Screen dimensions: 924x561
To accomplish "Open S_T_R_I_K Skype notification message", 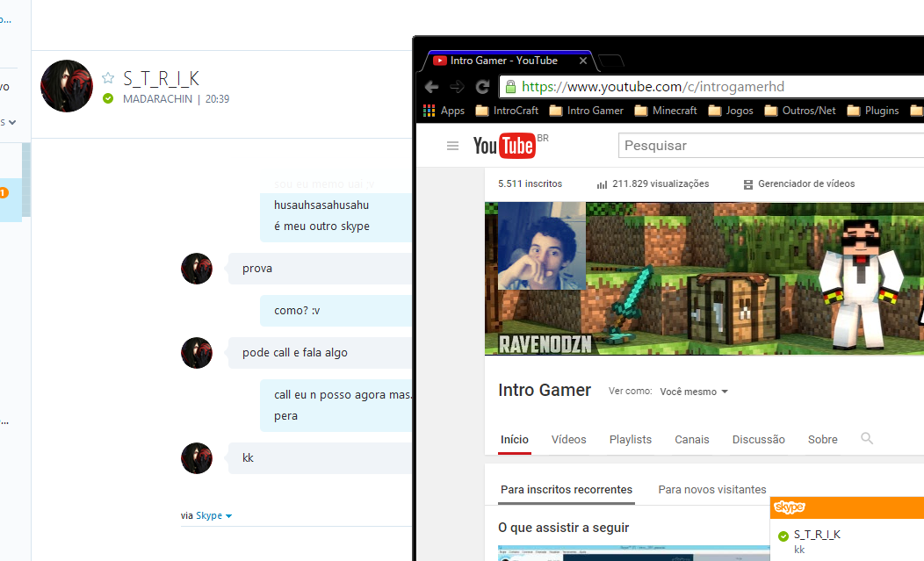I will [847, 540].
